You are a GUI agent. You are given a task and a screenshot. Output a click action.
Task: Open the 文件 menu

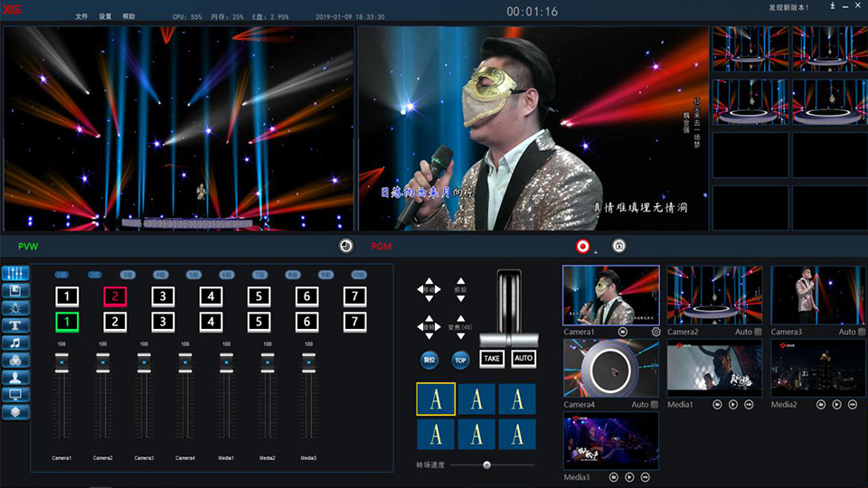(82, 16)
